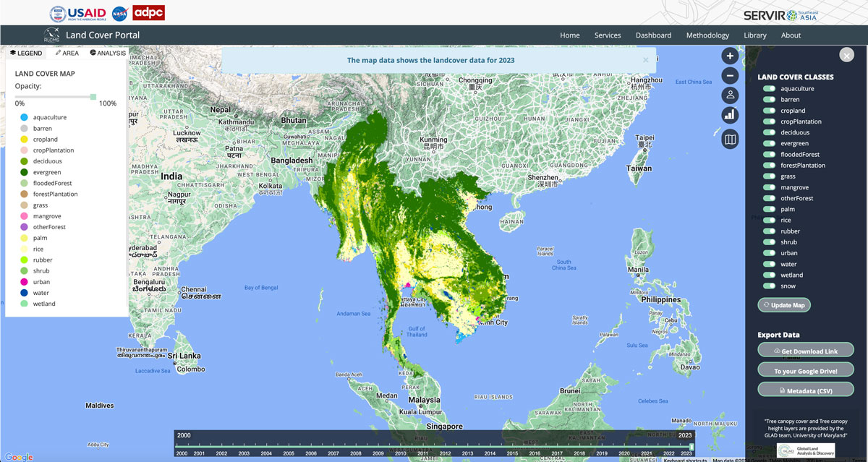
Task: Disable the rice land cover class
Action: coord(767,220)
